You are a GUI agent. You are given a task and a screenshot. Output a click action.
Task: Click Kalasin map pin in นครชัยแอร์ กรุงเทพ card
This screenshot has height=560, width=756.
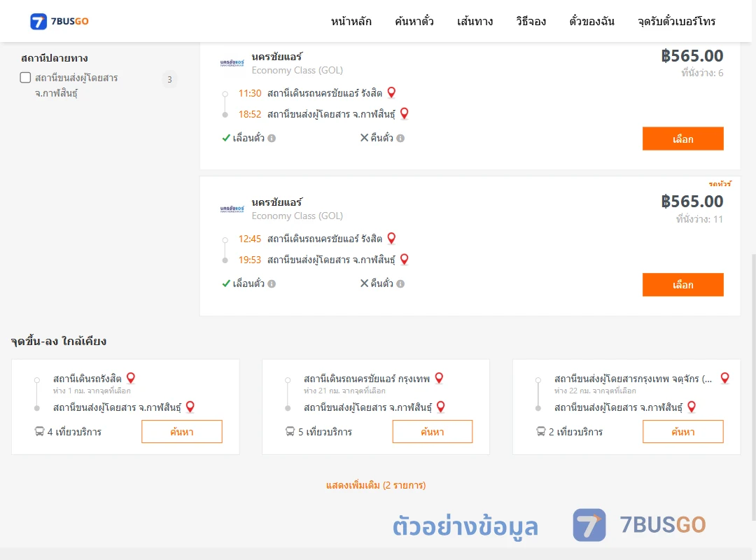441,407
